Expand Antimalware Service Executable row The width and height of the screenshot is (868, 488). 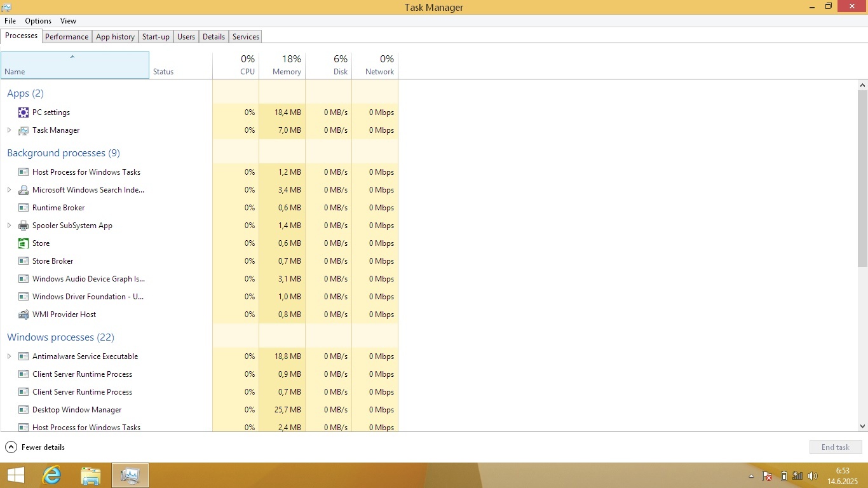[9, 356]
